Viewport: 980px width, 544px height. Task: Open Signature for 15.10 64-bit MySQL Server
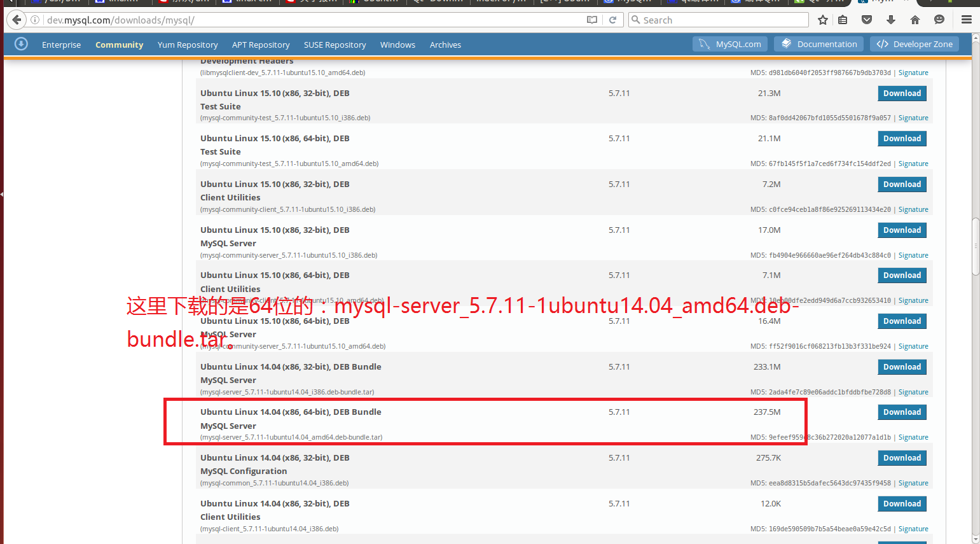[x=913, y=346]
